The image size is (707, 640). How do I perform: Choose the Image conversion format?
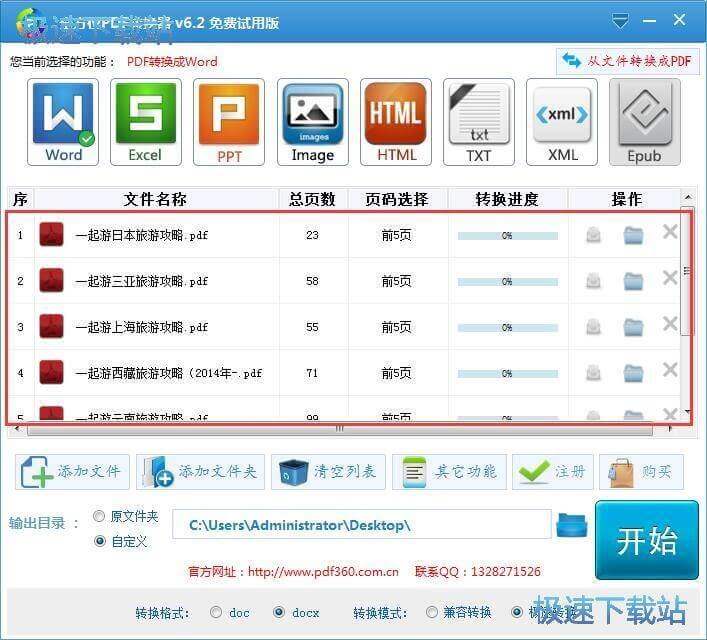312,122
